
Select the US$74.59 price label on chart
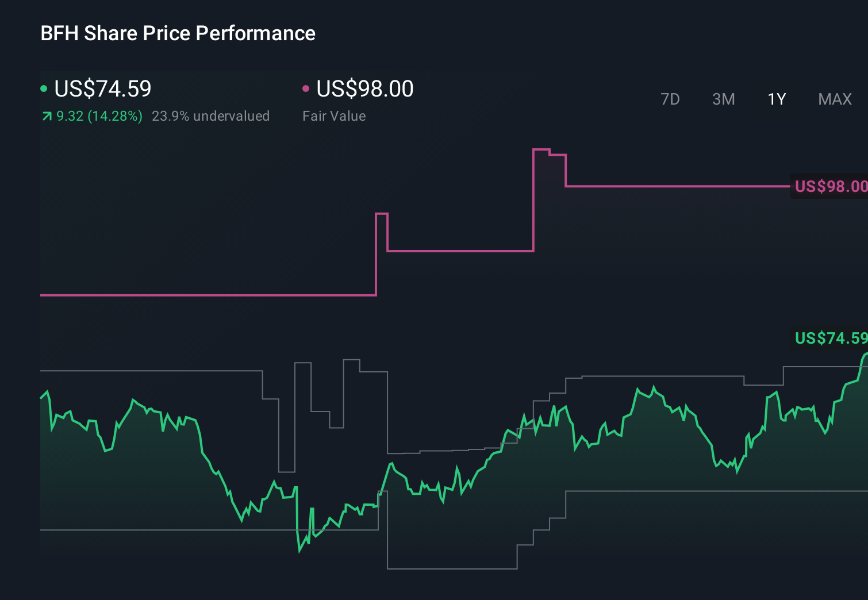pyautogui.click(x=830, y=339)
